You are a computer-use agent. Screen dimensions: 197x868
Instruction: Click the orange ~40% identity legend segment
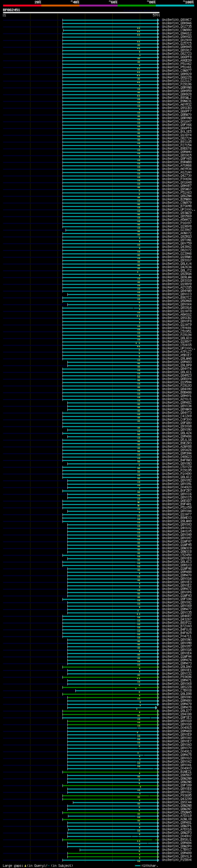pos(60,6)
